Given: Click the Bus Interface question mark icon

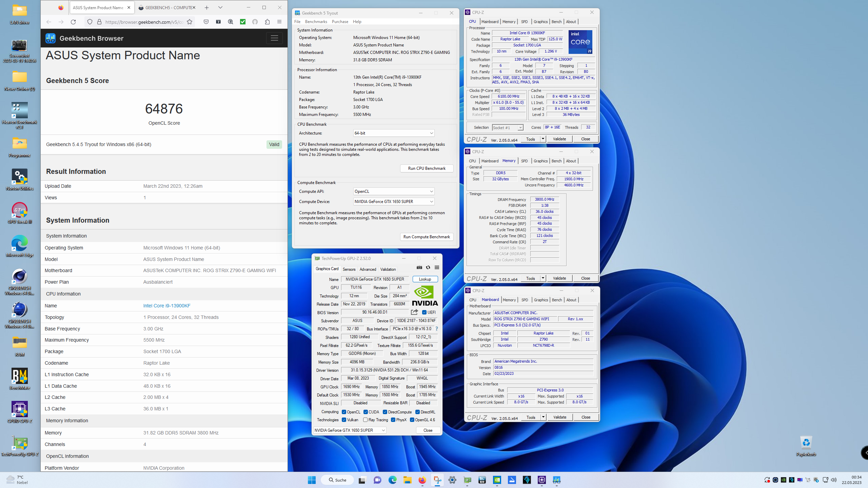Looking at the screenshot, I should pyautogui.click(x=437, y=329).
